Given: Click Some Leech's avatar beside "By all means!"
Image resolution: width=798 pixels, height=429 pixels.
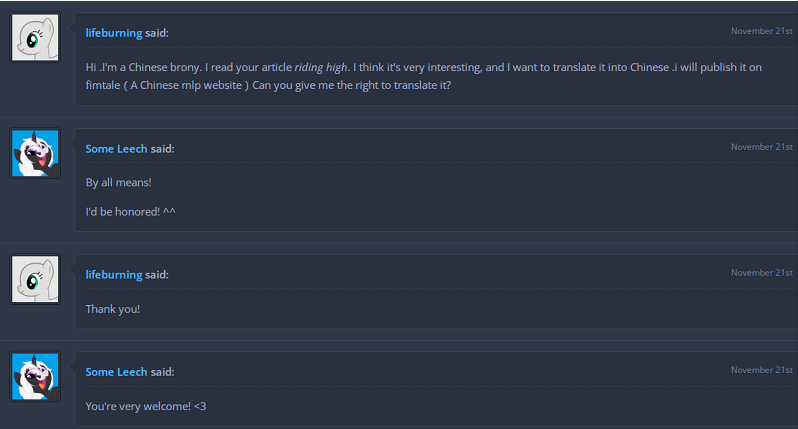Looking at the screenshot, I should coord(35,153).
